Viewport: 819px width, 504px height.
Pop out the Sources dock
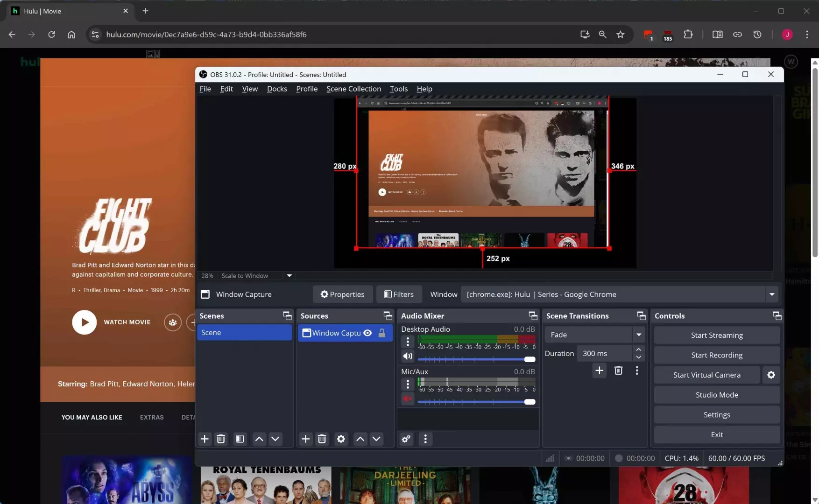388,316
